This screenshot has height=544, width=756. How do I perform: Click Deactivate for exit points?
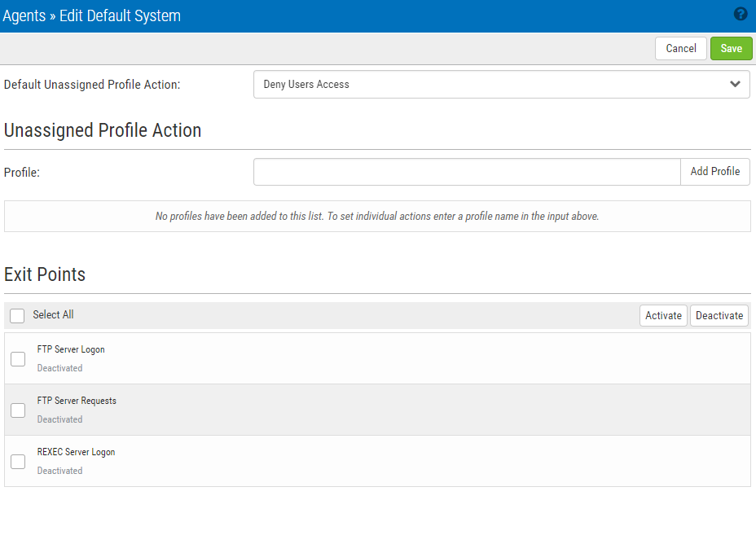pyautogui.click(x=719, y=316)
